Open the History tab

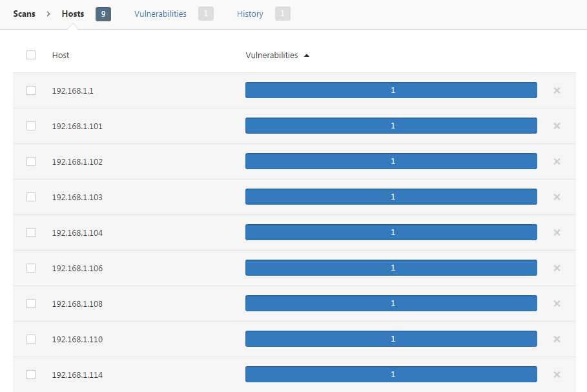tap(250, 14)
